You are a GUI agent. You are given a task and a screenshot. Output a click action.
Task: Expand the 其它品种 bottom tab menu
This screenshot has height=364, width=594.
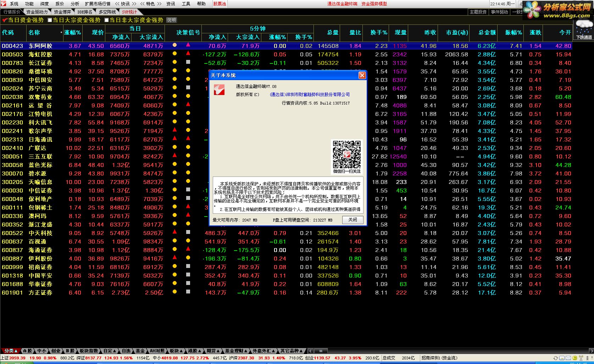292,351
